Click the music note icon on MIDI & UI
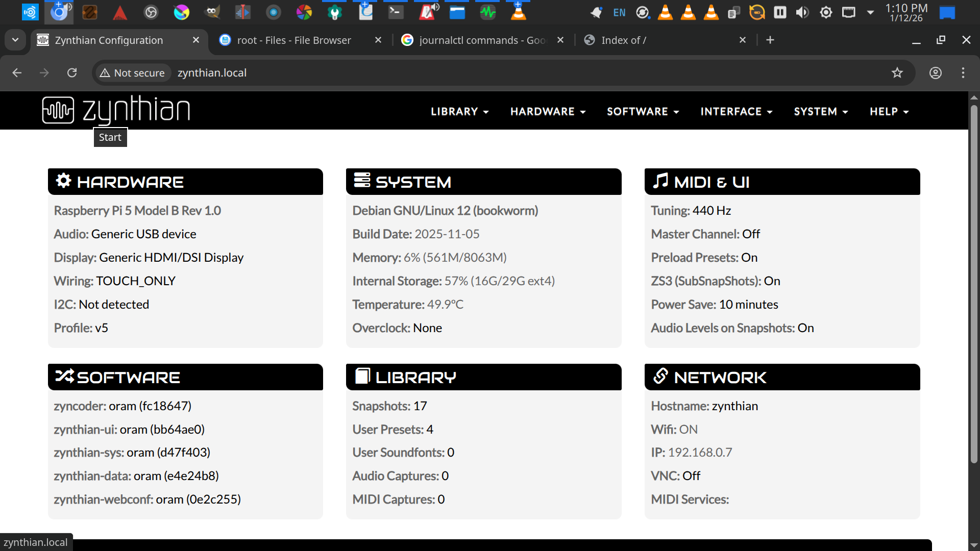 [x=660, y=181]
